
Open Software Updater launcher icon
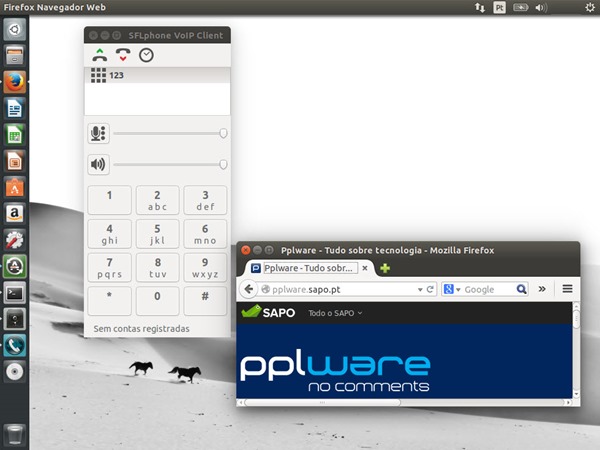coord(15,267)
